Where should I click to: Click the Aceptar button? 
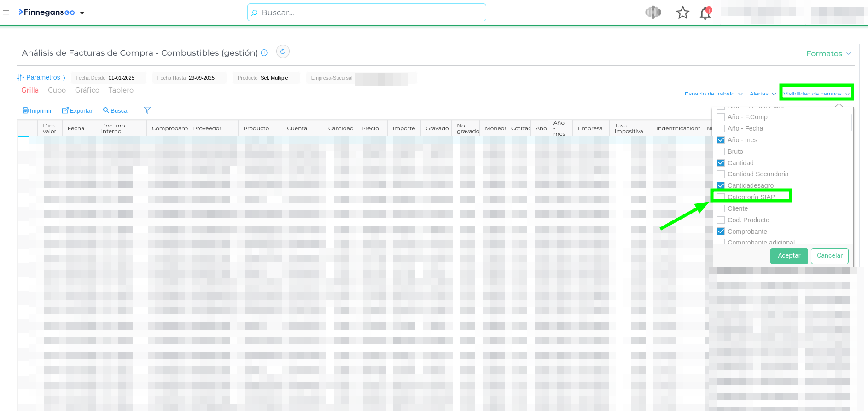click(x=789, y=256)
